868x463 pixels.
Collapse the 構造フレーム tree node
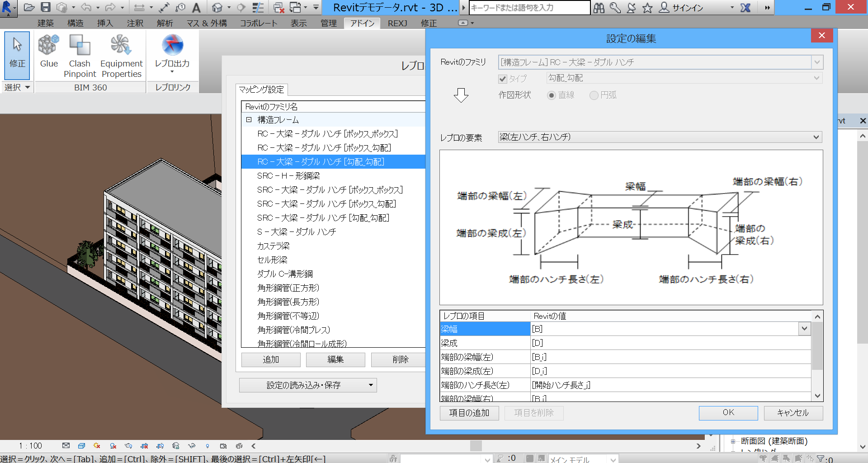coord(249,120)
